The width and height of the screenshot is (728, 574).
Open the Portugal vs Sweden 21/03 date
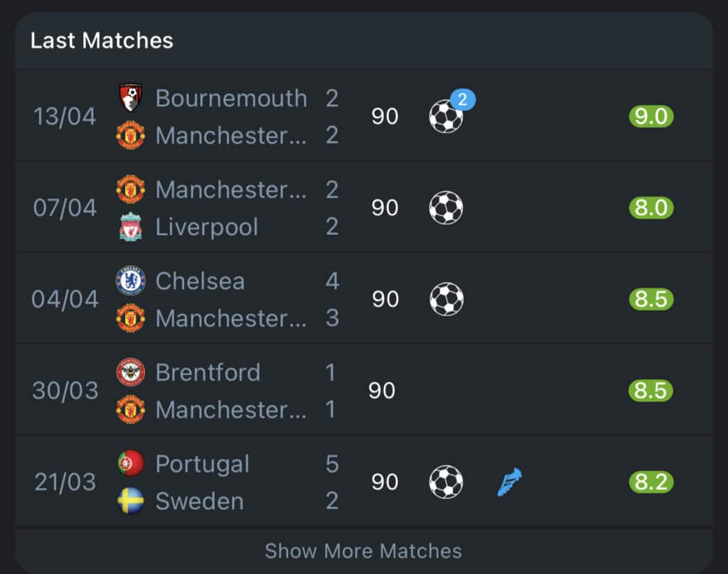pos(65,482)
